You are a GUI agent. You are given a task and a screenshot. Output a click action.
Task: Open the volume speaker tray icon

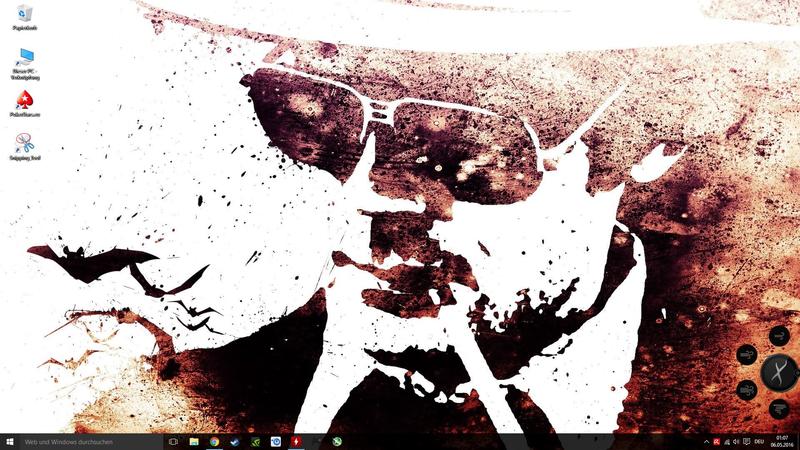736,442
